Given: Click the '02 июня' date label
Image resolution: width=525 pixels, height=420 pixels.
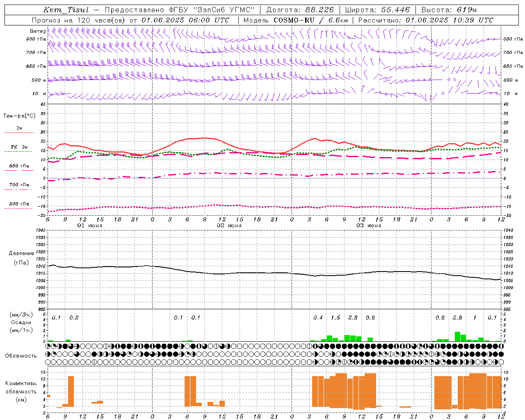Looking at the screenshot, I should 229,226.
